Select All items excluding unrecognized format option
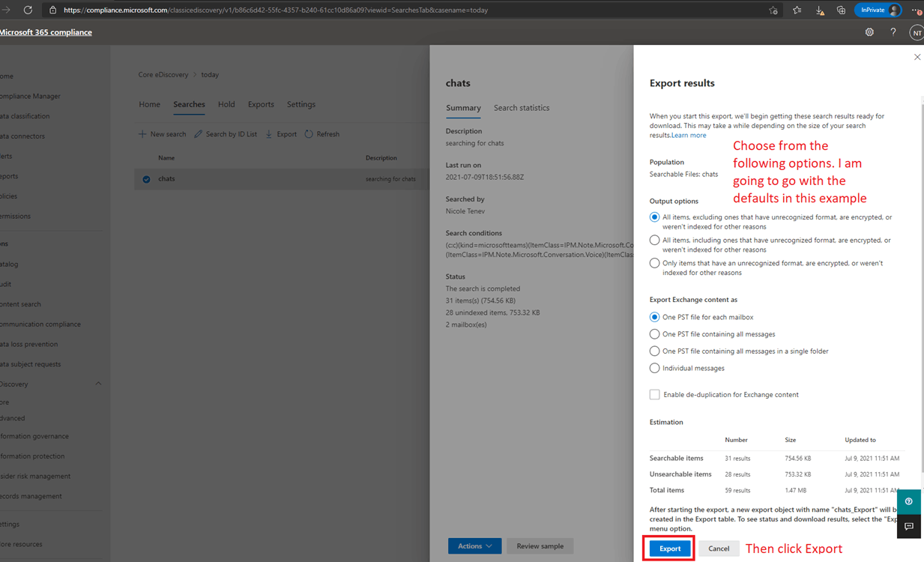Viewport: 924px width, 562px height. [x=654, y=217]
